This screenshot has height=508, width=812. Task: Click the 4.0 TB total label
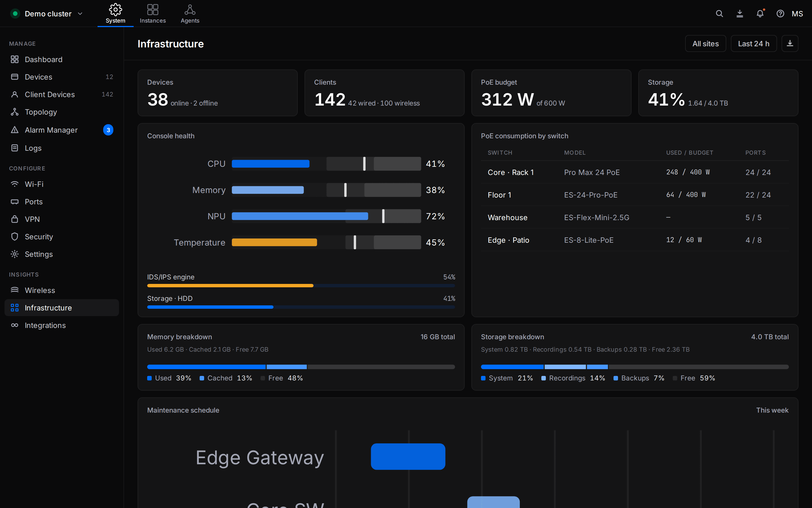pyautogui.click(x=770, y=337)
